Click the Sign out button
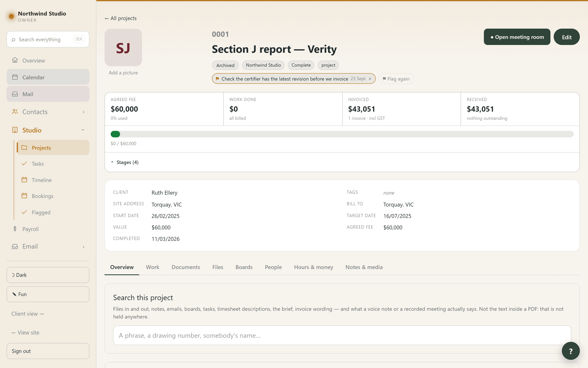Screen dimensions: 588x368 [x=48, y=351]
